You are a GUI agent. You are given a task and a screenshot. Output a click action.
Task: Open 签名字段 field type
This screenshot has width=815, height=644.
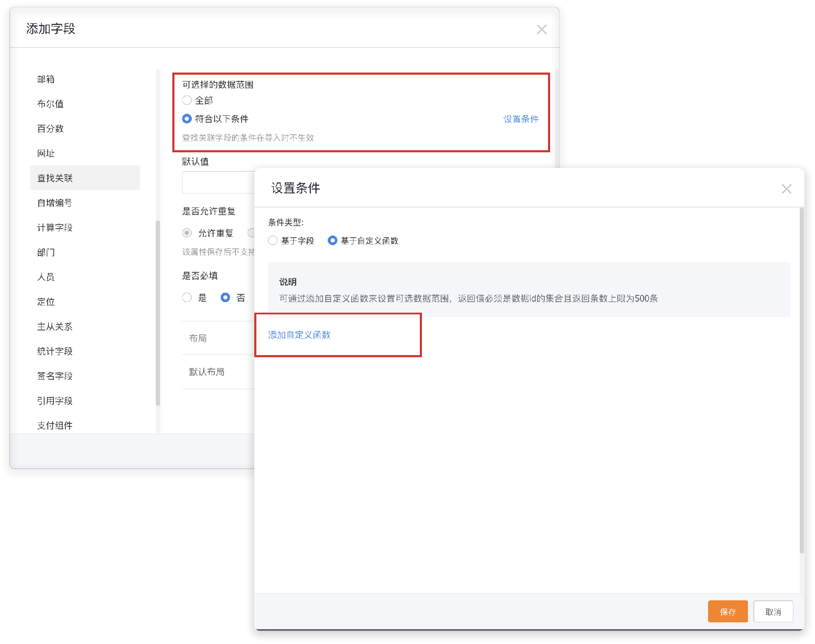click(85, 376)
